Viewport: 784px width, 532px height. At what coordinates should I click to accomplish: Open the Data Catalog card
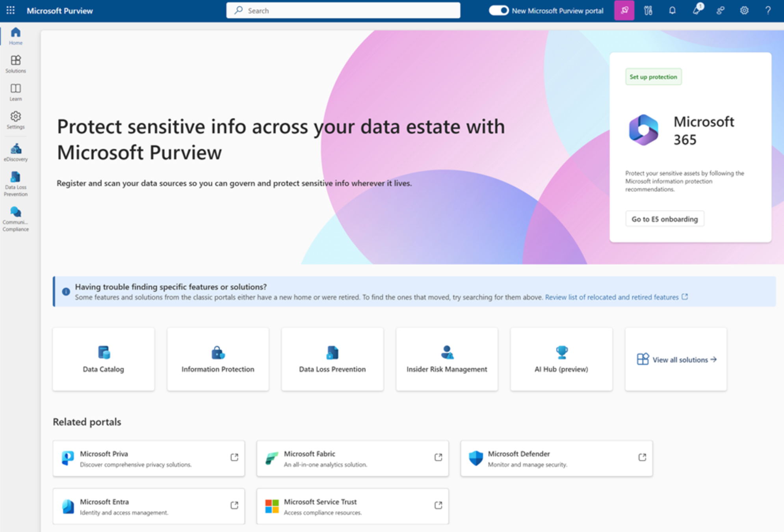(104, 359)
